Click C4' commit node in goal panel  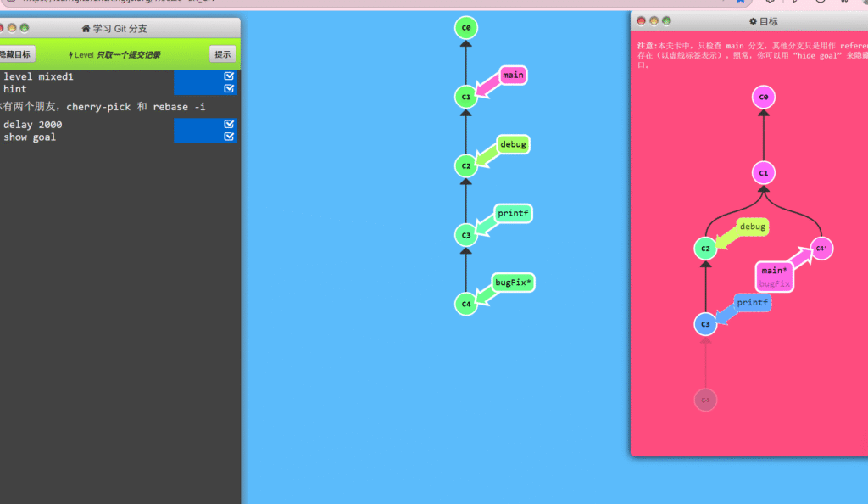pos(821,249)
